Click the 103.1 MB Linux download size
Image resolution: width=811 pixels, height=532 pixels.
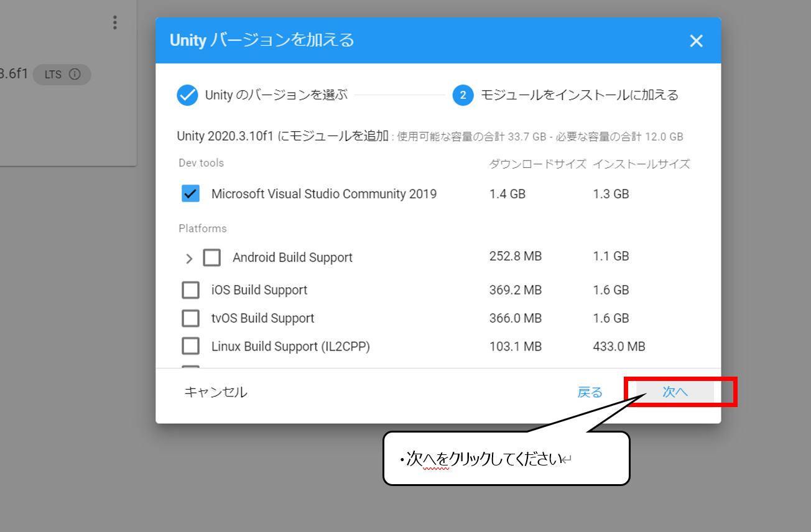(x=516, y=346)
